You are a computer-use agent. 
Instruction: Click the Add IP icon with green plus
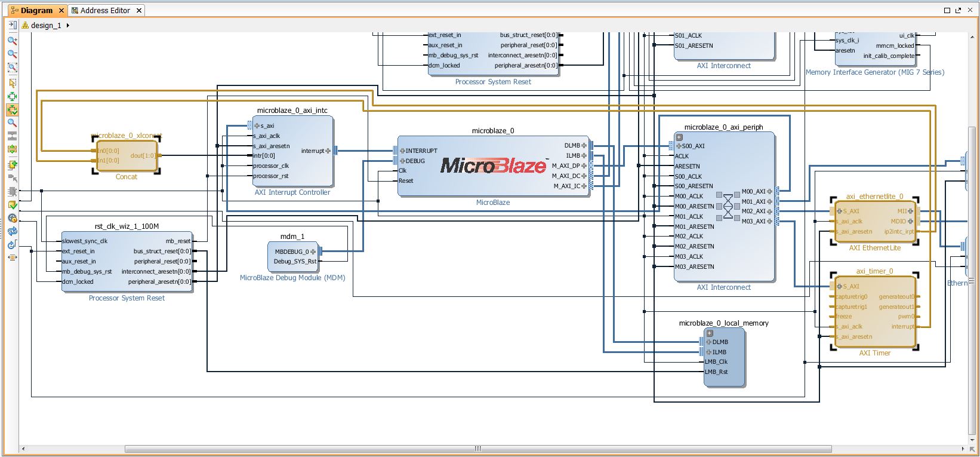point(12,165)
